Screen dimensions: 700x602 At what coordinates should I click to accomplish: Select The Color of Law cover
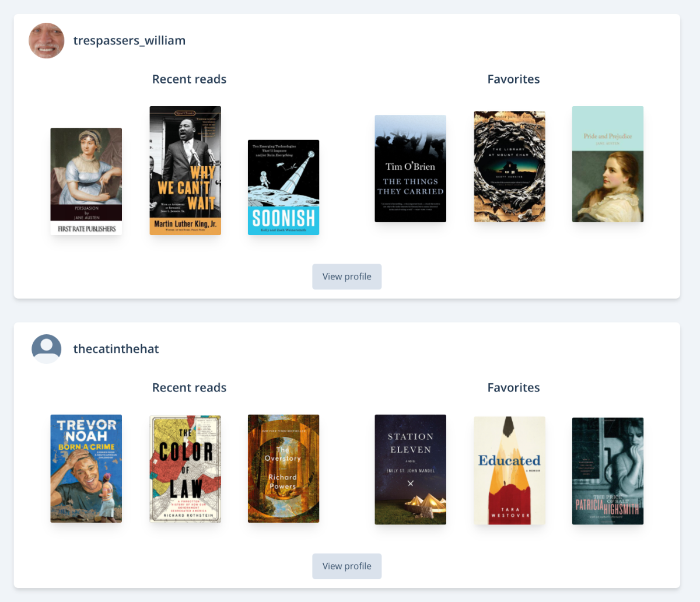[185, 468]
